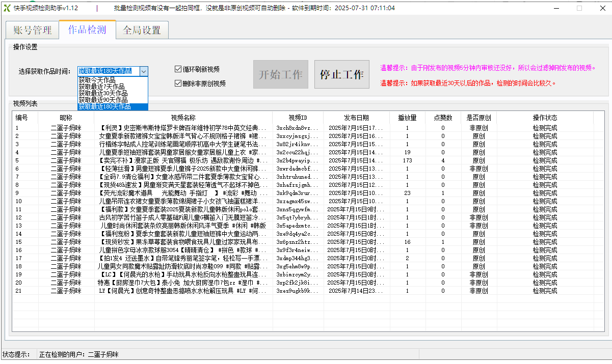The height and width of the screenshot is (364, 612).
Task: Click the 点赞数 column header
Action: click(x=443, y=118)
